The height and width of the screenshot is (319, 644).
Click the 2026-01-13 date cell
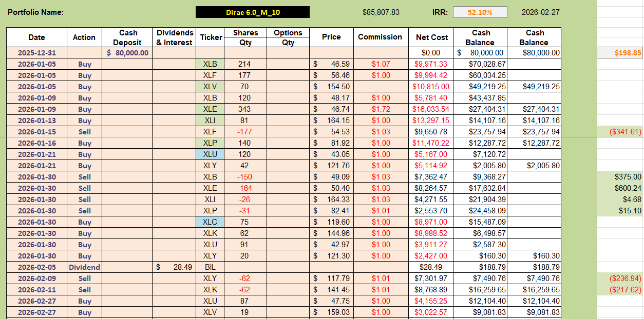[x=36, y=121]
